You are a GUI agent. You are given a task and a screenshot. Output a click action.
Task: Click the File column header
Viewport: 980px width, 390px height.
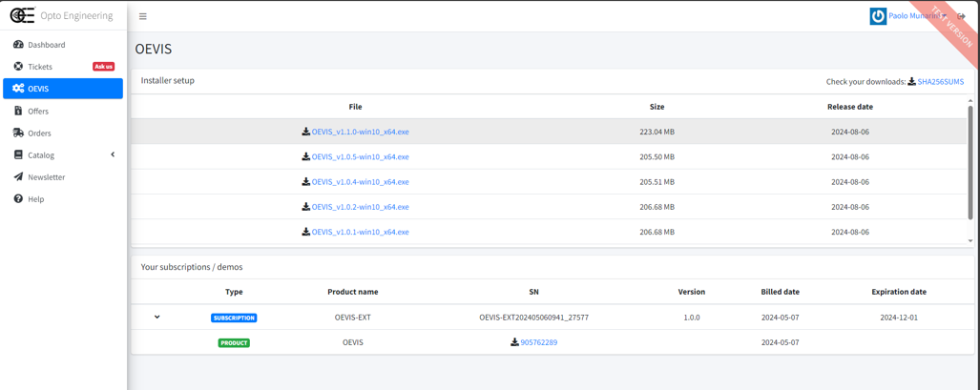(x=355, y=107)
